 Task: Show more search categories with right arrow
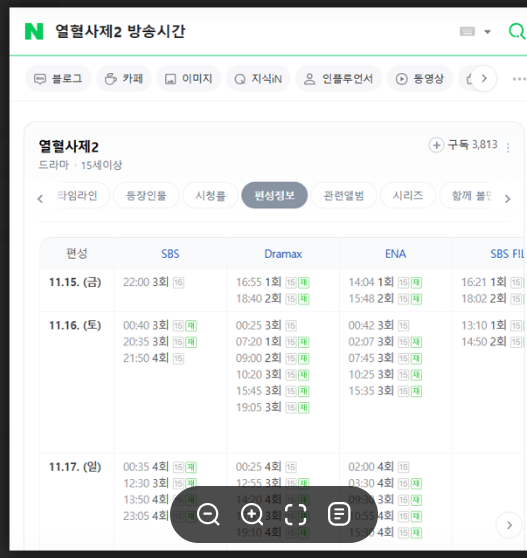(484, 78)
